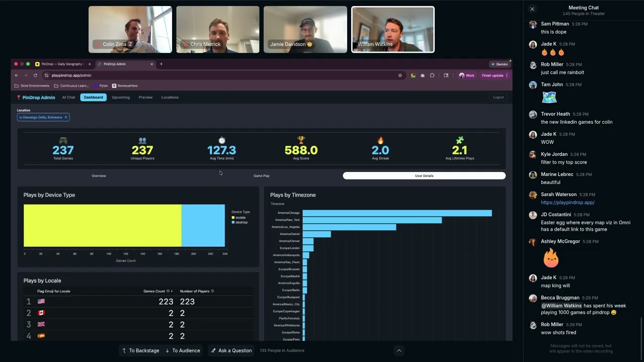644x362 pixels.
Task: Select William Watkins' video tile
Action: point(393,30)
